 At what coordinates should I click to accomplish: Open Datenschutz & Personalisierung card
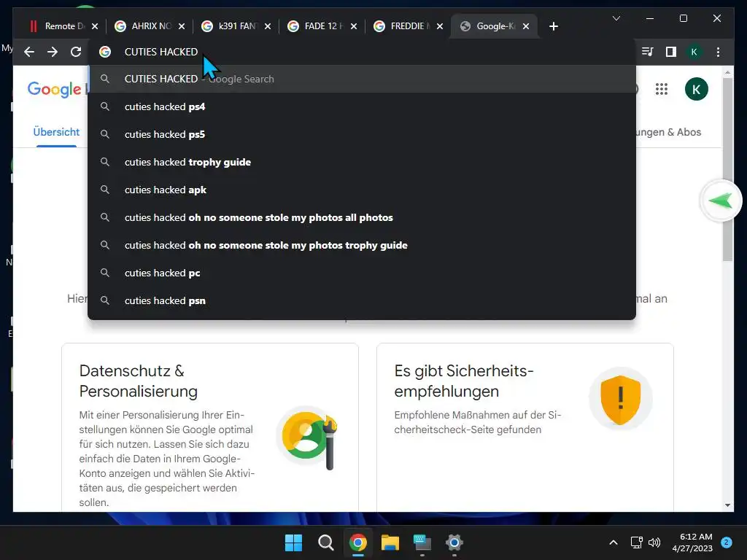point(210,427)
